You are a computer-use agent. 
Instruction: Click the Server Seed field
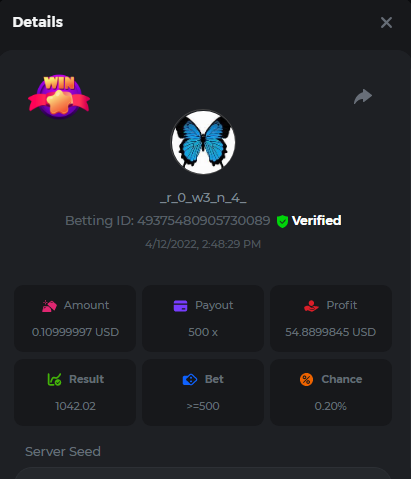tap(203, 473)
